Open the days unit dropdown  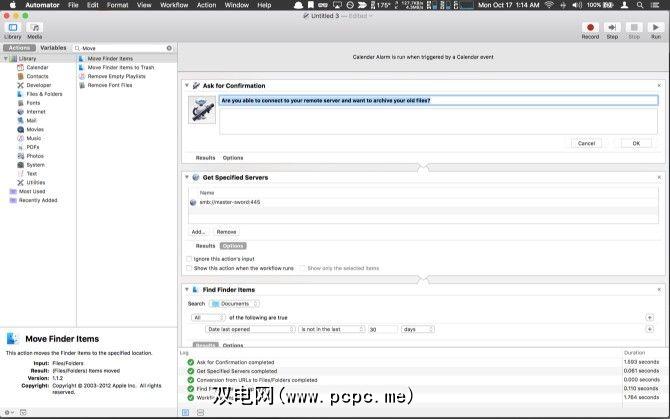417,329
